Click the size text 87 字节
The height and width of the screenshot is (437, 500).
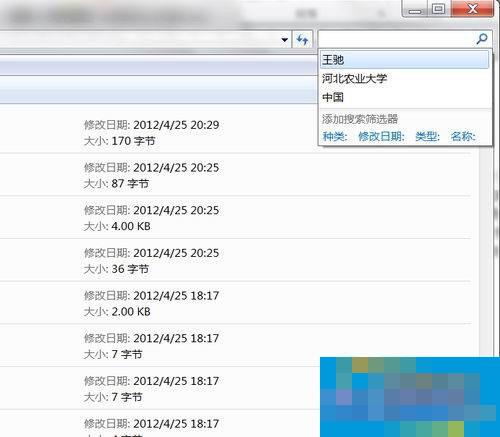tap(130, 184)
